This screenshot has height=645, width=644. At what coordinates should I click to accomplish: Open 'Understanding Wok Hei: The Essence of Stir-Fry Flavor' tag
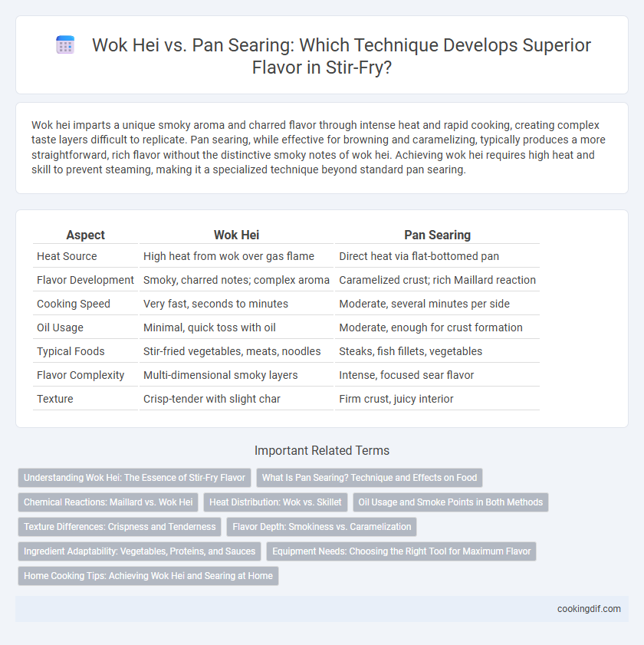134,478
